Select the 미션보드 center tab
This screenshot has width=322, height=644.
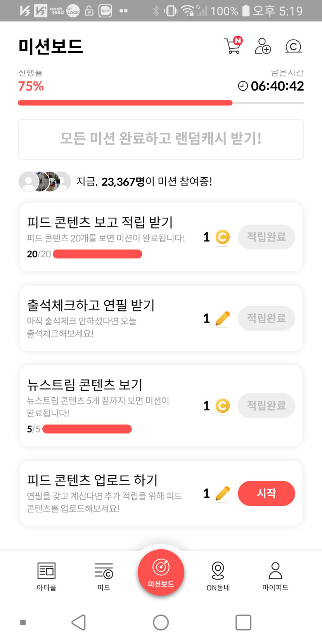click(161, 573)
